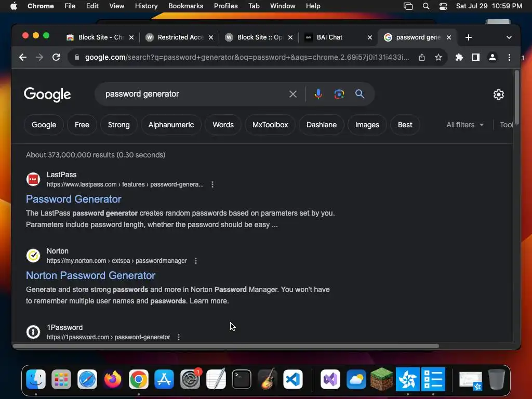Viewport: 532px width, 399px height.
Task: Go to the Google logo homepage
Action: click(x=47, y=95)
